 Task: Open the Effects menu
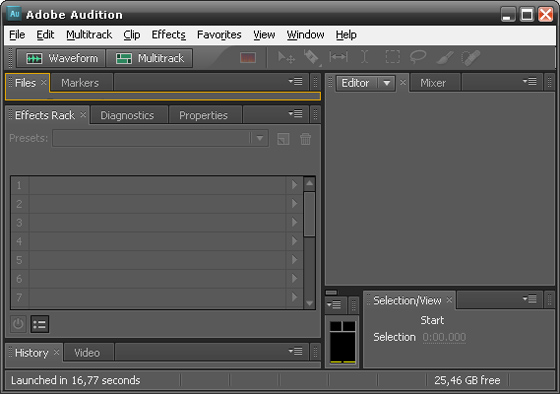coord(169,35)
